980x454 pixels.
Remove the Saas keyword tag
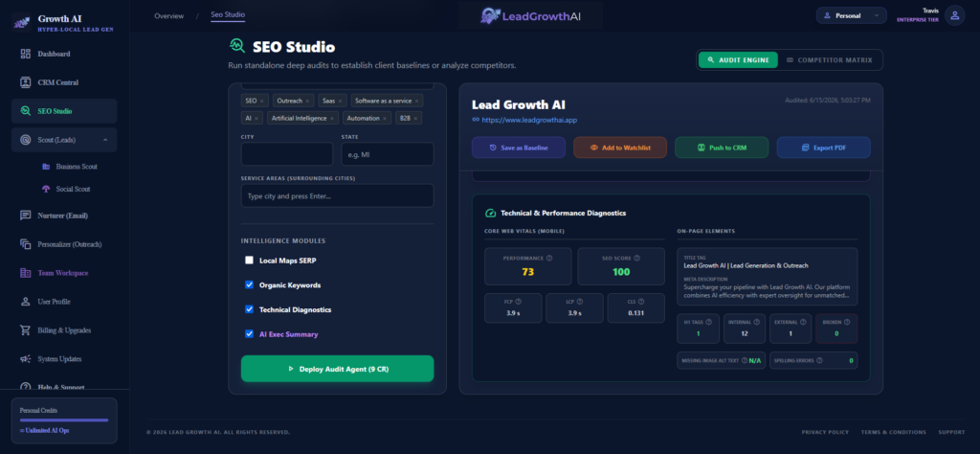click(340, 101)
